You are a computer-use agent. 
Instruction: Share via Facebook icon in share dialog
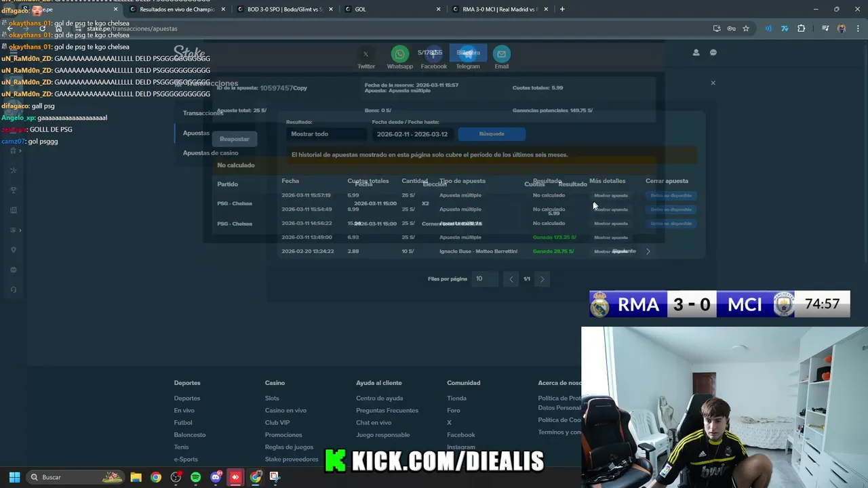[x=433, y=54]
